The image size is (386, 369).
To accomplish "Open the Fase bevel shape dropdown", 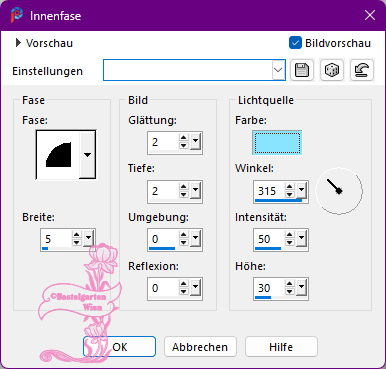I will 87,155.
